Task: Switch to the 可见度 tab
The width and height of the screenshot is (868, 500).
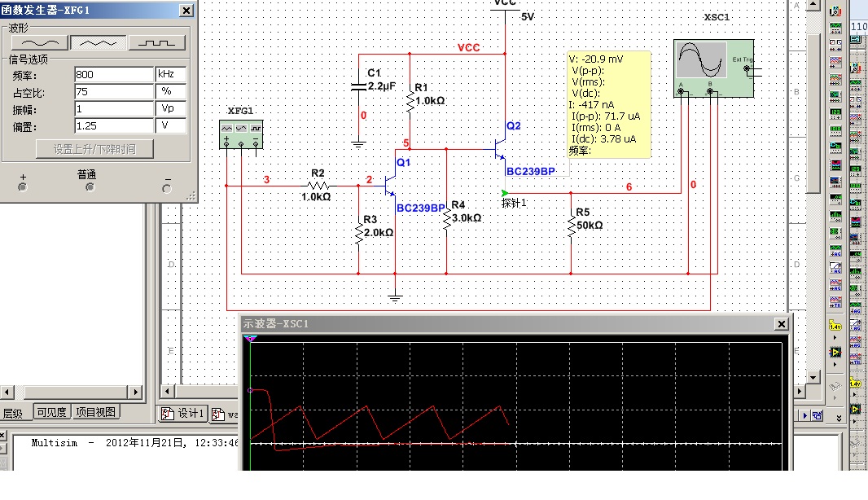Action: [x=51, y=412]
